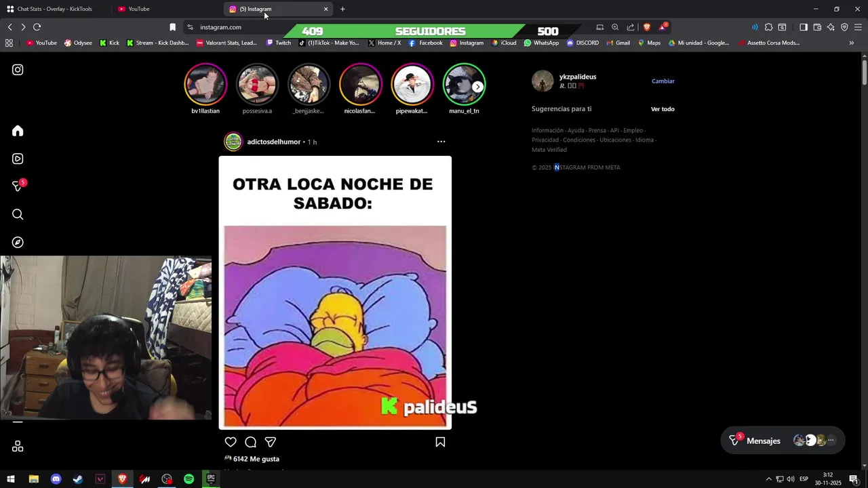
Task: Open DISCORD bookmark
Action: [x=583, y=43]
